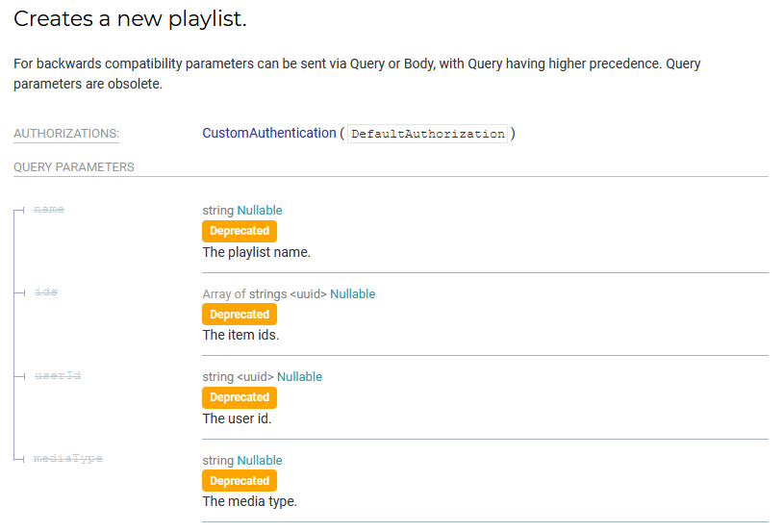Click the Deprecated badge above 'The item ids.'

(x=240, y=315)
